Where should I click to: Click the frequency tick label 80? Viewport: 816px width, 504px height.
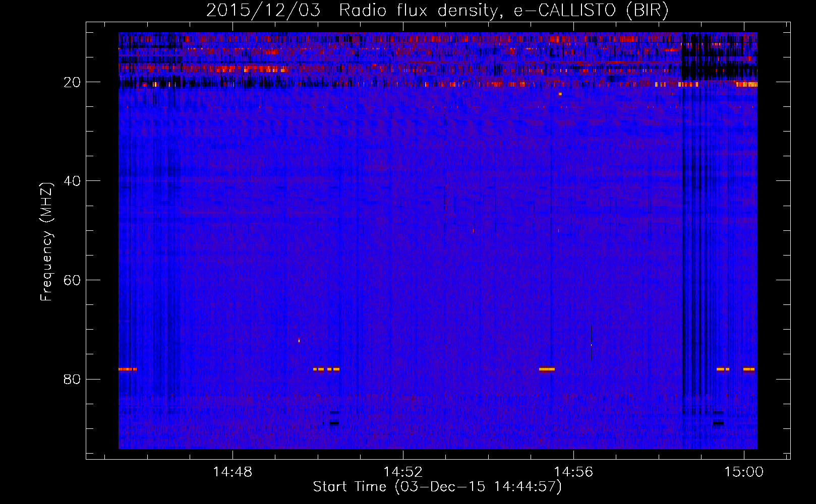click(x=73, y=379)
